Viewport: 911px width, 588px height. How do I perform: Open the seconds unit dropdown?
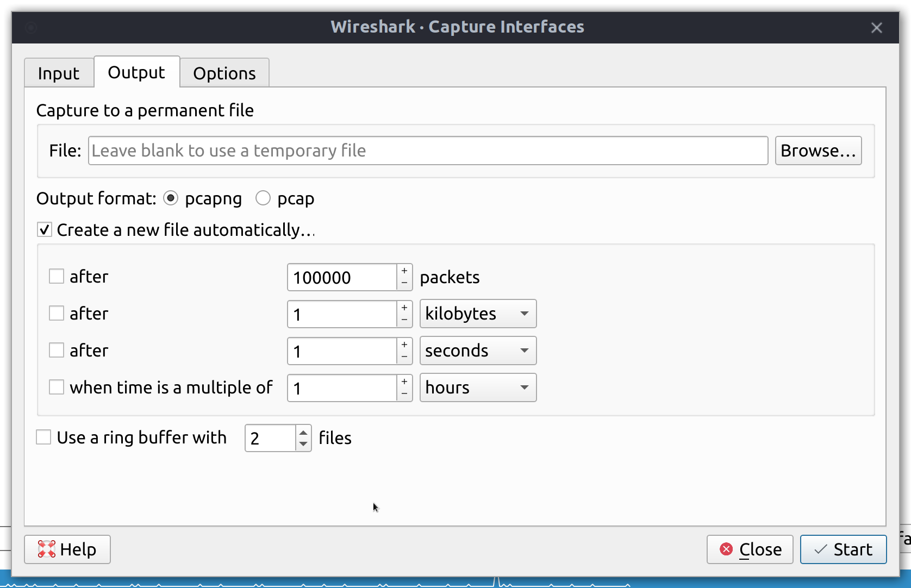pos(478,351)
